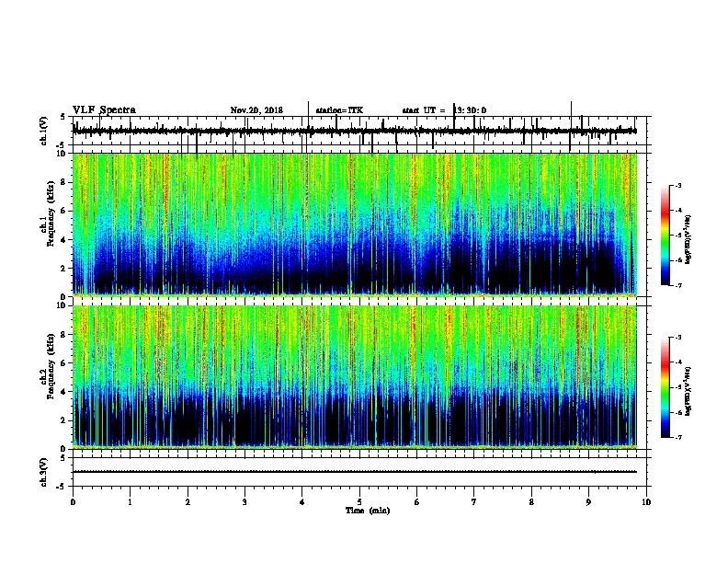The image size is (728, 563).
Task: Click the "5" tick on the ch.1(V) axis
Action: [x=63, y=117]
